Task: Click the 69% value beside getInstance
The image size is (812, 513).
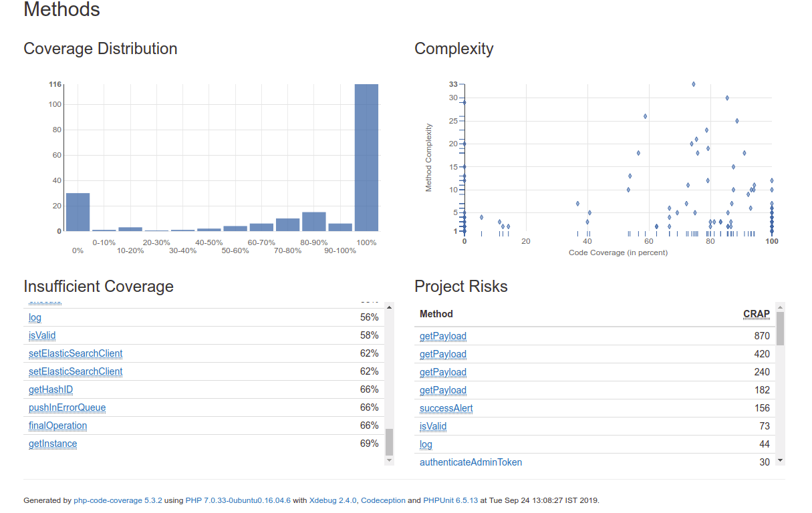Action: 370,444
